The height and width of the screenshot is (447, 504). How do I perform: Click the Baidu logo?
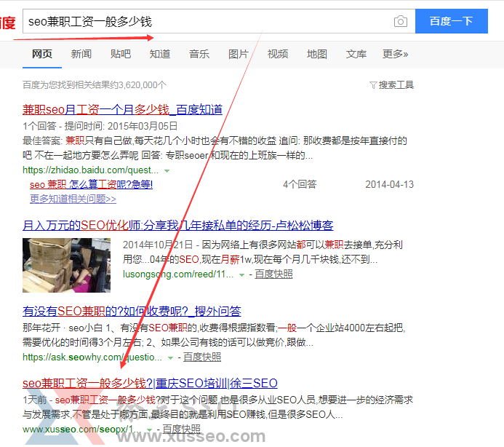tap(7, 22)
